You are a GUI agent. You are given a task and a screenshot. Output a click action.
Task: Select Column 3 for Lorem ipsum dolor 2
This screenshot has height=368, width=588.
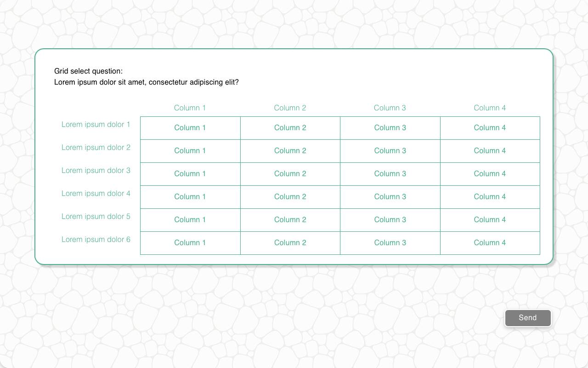(x=390, y=151)
